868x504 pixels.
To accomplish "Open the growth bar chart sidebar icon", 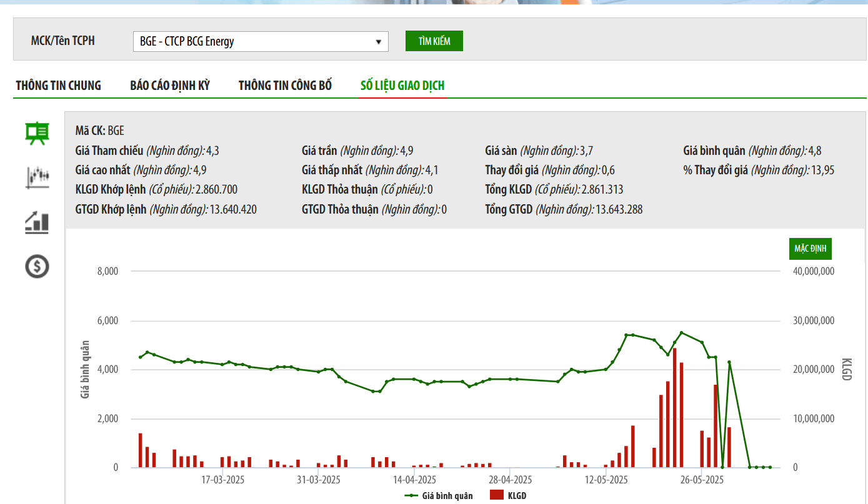I will point(37,222).
